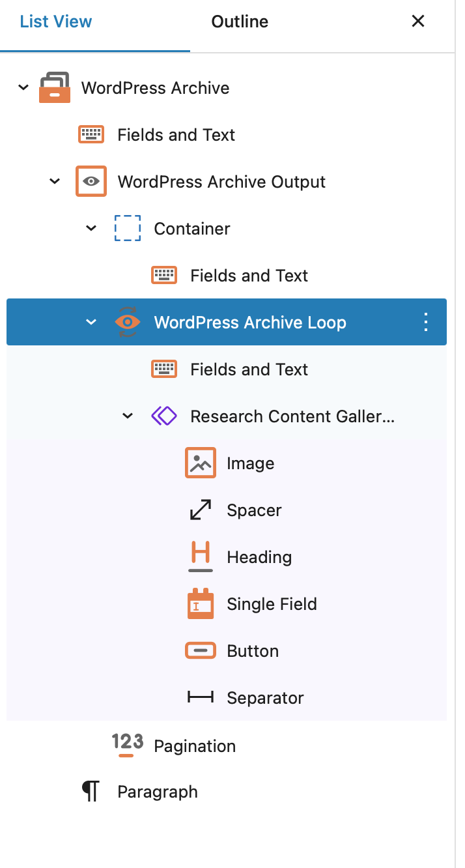Select Fields and Text under WordPress Archive
The height and width of the screenshot is (868, 465).
pyautogui.click(x=227, y=135)
